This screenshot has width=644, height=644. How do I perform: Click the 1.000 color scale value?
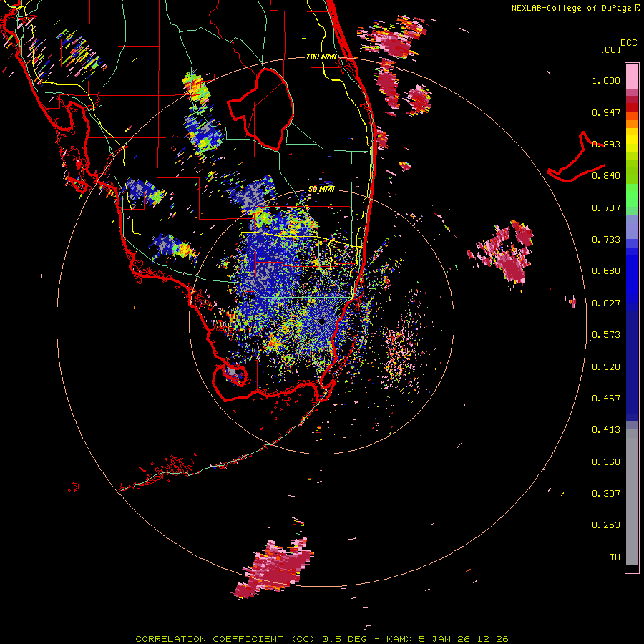pyautogui.click(x=606, y=80)
